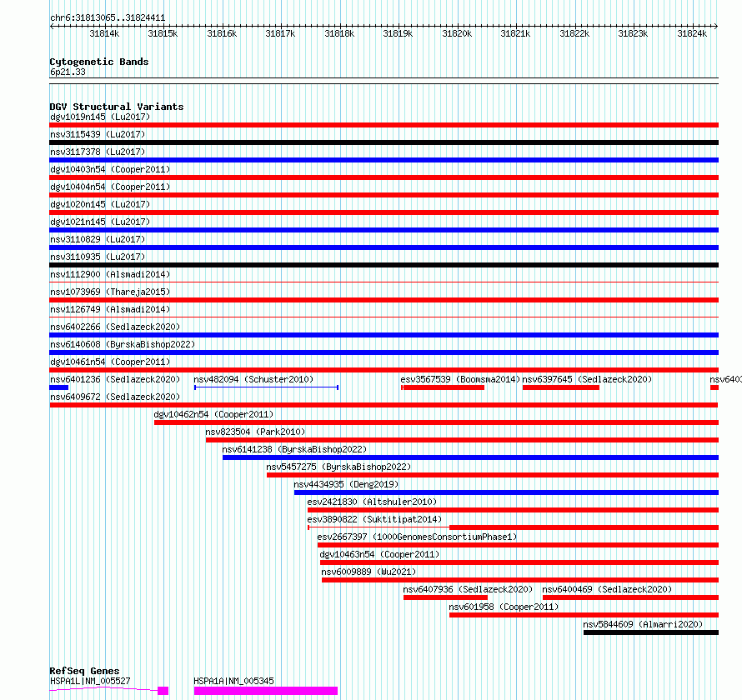Screen dimensions: 742x700
Task: Click the 31820k ruler position
Action: point(457,33)
